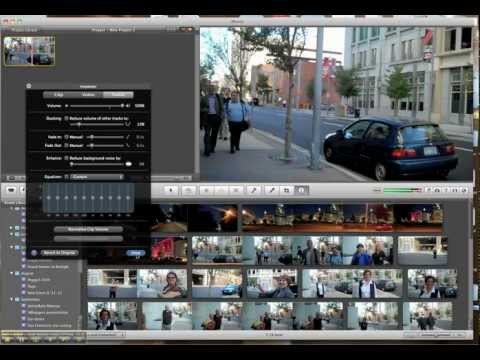Image resolution: width=480 pixels, height=360 pixels.
Task: Click the project pane zoom slider
Action: (x=170, y=178)
